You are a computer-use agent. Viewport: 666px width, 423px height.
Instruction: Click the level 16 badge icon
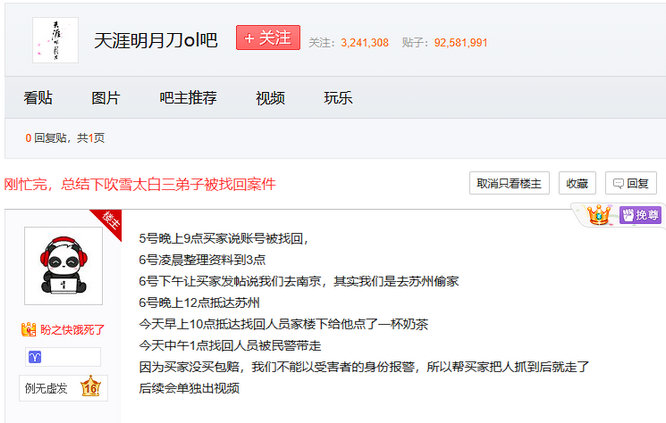(x=87, y=386)
